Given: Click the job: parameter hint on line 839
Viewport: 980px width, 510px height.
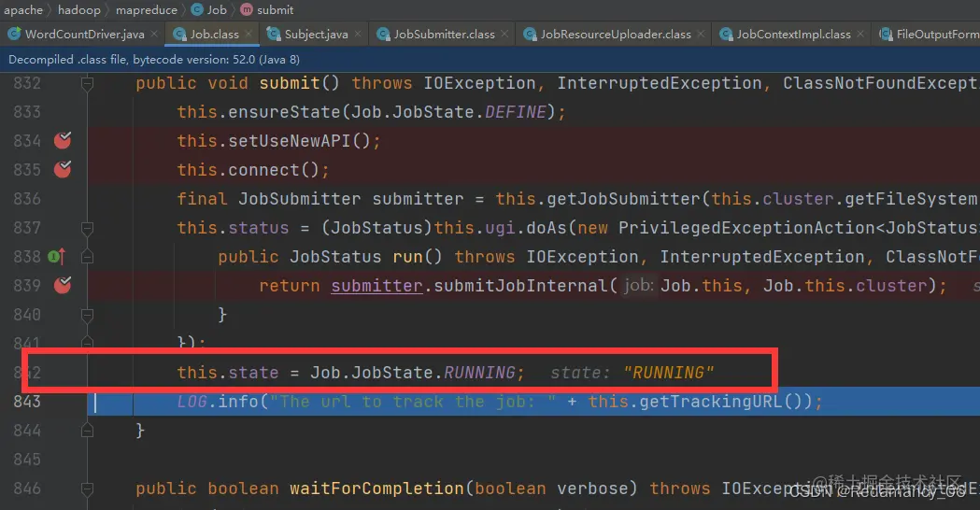Looking at the screenshot, I should click(638, 286).
